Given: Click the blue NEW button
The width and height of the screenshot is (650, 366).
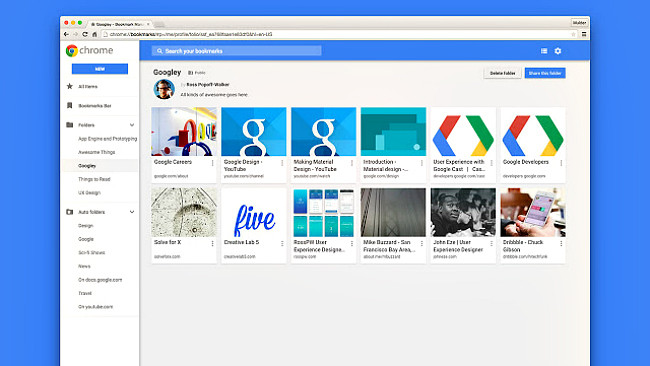Looking at the screenshot, I should pos(100,69).
